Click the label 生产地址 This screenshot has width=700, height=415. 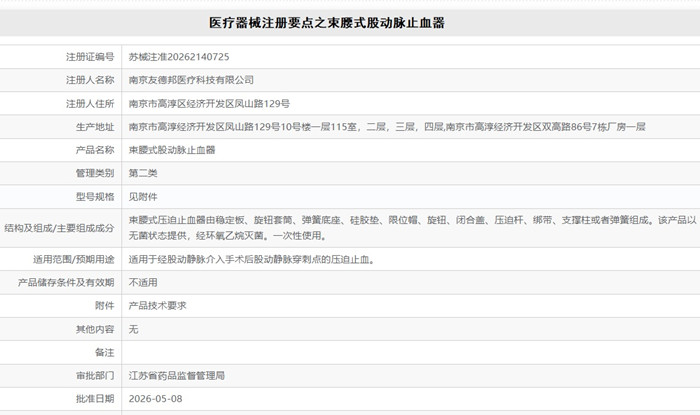(x=95, y=127)
